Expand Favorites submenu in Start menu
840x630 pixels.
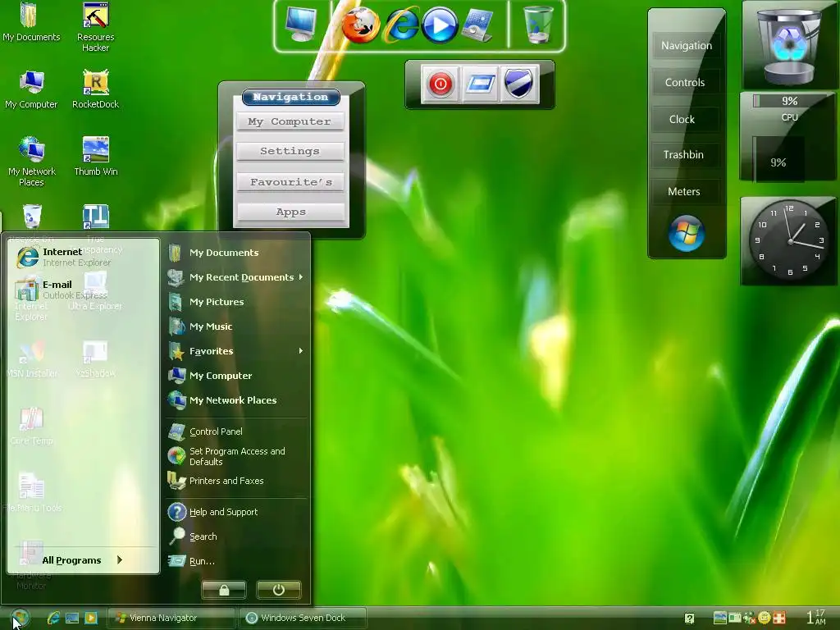click(x=235, y=351)
